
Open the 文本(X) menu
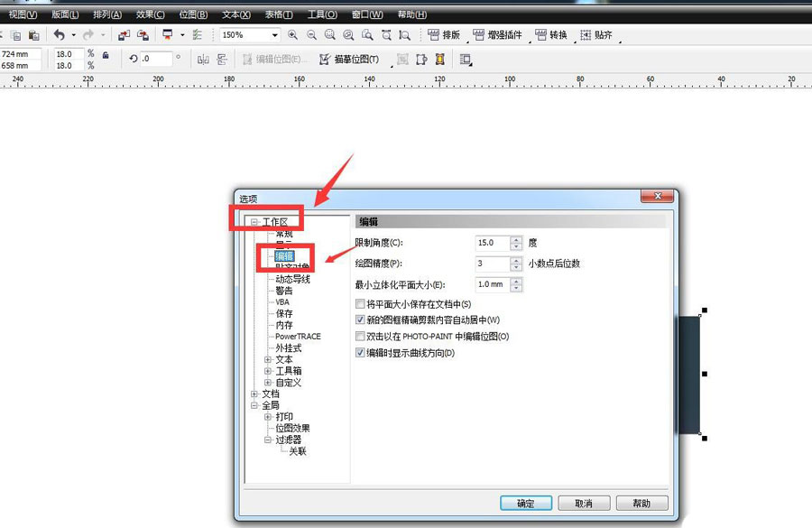point(235,13)
